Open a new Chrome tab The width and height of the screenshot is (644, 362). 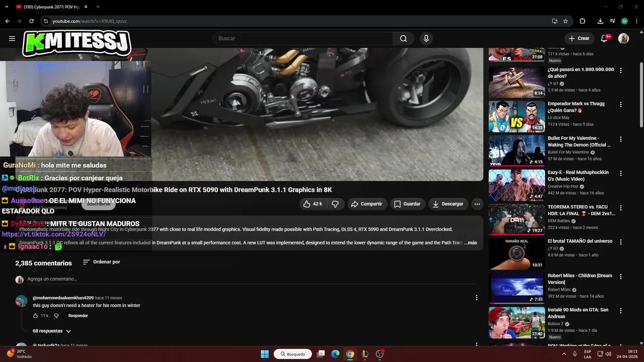click(98, 7)
